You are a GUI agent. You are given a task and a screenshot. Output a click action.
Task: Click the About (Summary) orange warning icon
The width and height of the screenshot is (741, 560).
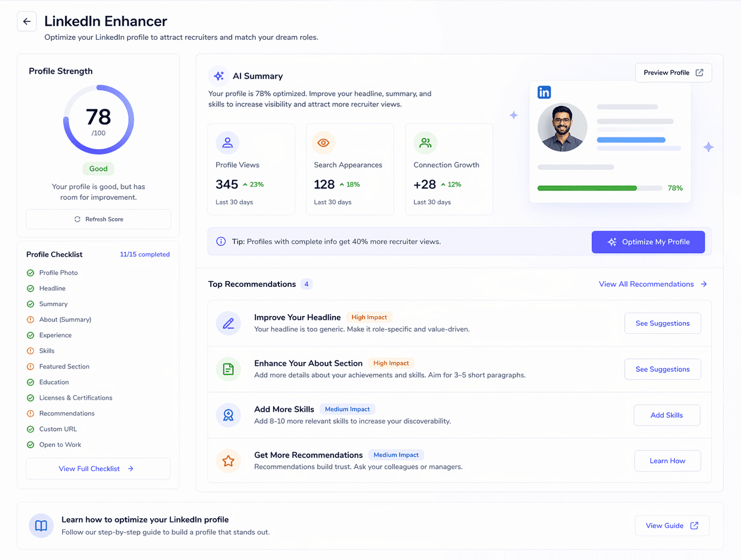pyautogui.click(x=31, y=320)
